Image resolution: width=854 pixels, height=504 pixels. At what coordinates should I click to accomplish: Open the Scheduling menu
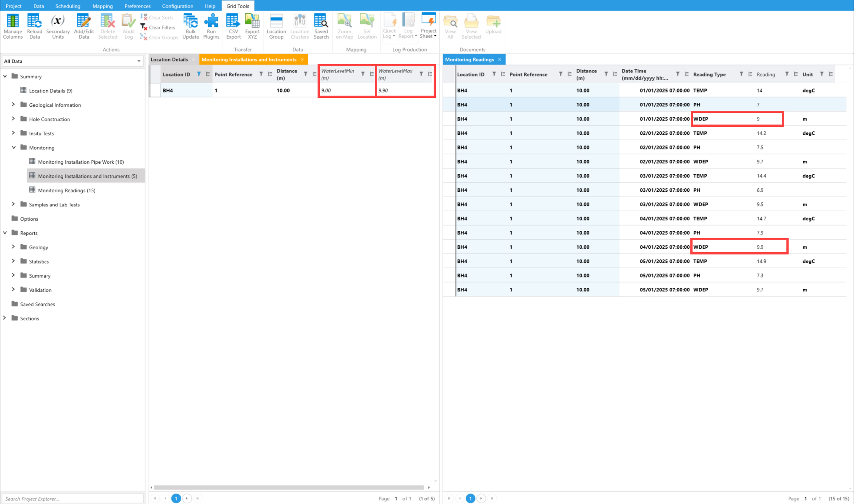pos(68,6)
